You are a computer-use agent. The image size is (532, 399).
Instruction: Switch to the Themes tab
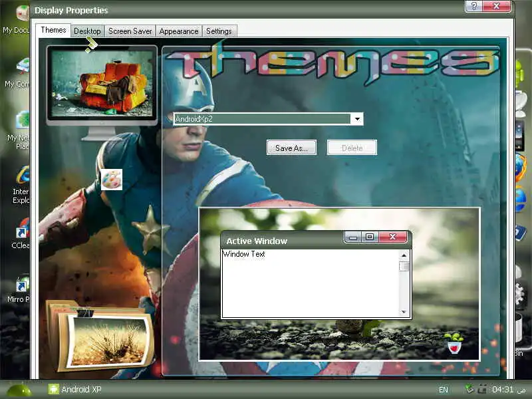[53, 30]
